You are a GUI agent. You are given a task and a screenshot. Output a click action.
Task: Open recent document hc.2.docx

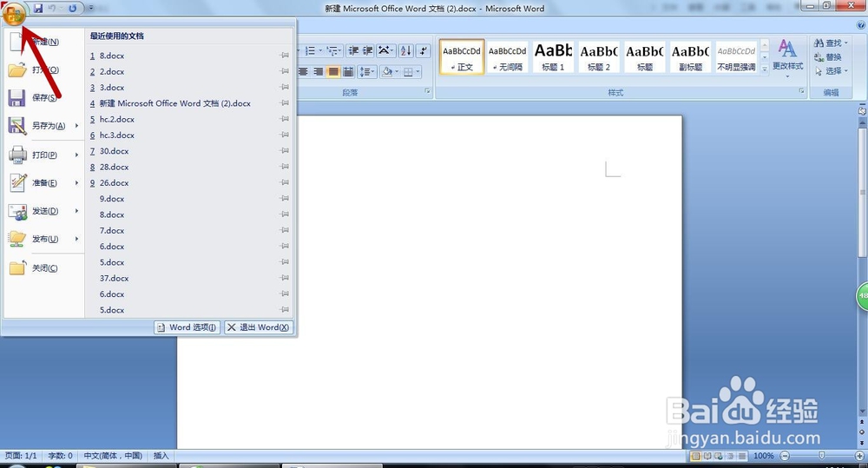click(190, 120)
